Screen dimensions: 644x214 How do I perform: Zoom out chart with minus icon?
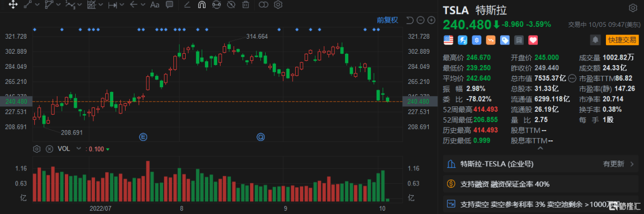(x=420, y=20)
